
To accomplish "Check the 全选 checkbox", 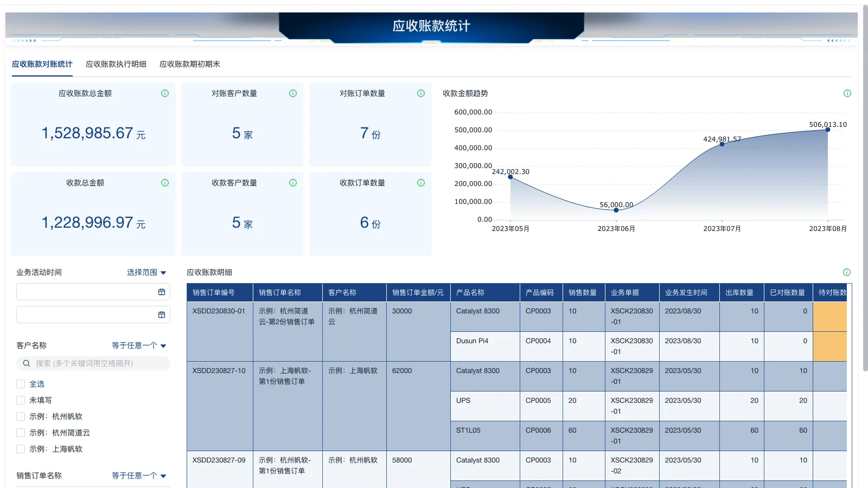I will 20,383.
